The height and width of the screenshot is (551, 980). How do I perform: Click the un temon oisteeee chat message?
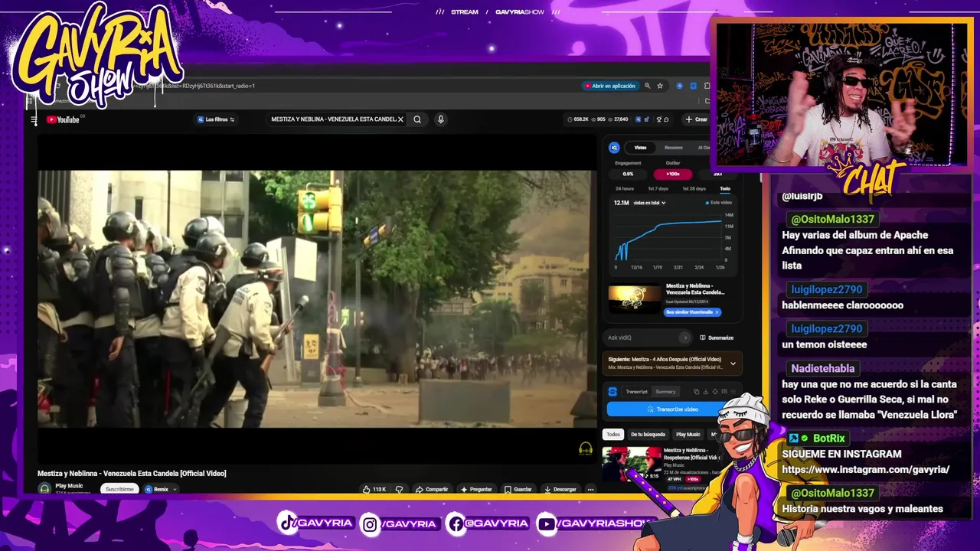point(825,345)
